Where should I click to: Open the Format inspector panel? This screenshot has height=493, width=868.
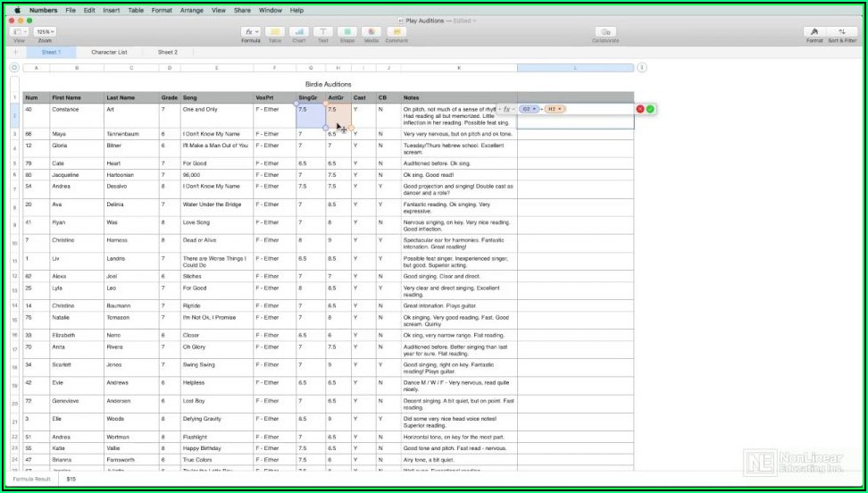coord(814,32)
